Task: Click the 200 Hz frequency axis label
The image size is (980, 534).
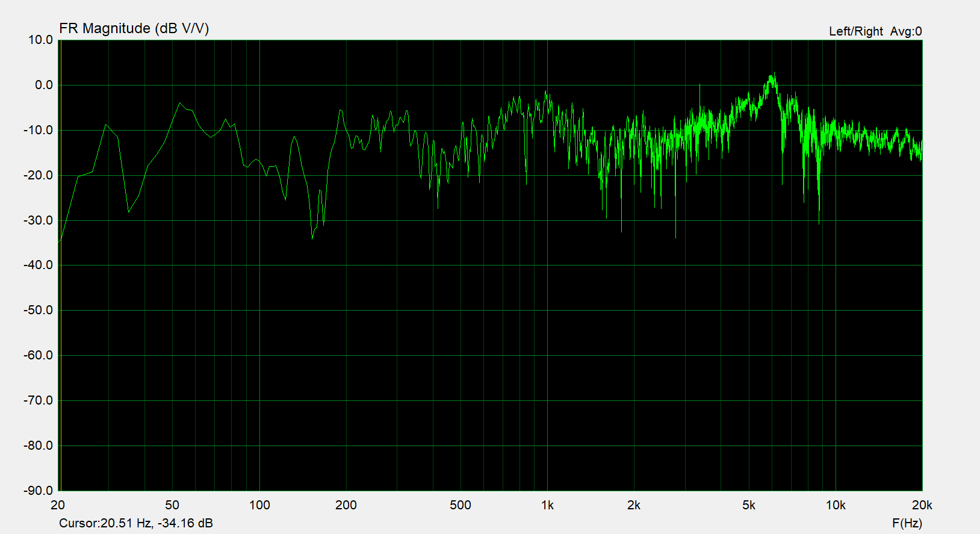Action: (x=346, y=505)
